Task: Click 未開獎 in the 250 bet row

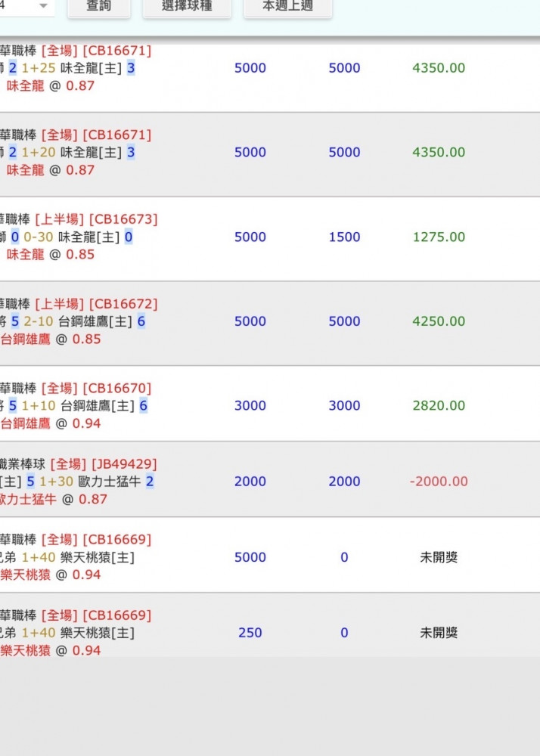Action: coord(439,633)
